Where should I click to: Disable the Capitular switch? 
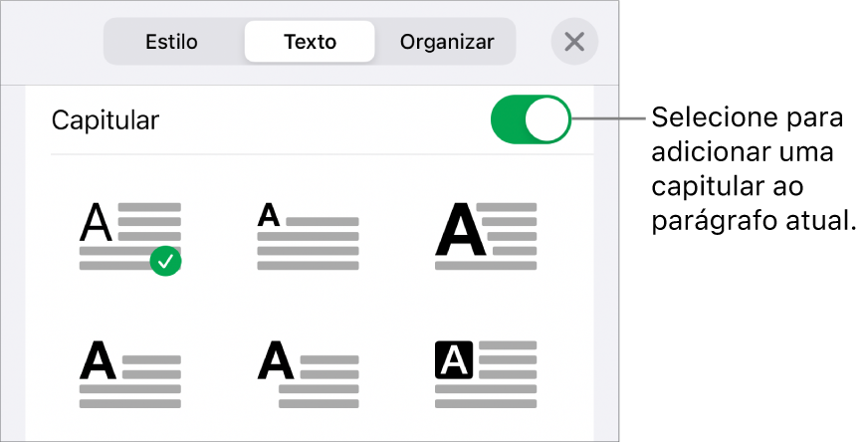coord(531,119)
